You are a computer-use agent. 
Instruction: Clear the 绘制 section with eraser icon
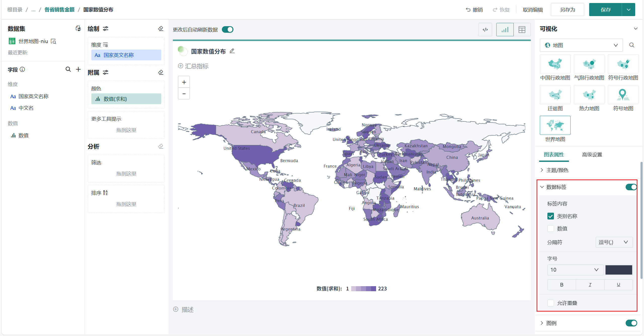[x=161, y=29]
